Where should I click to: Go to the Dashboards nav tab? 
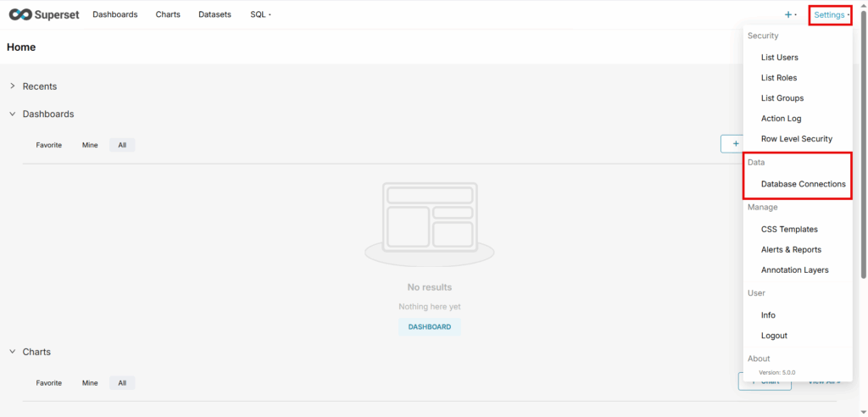[114, 14]
